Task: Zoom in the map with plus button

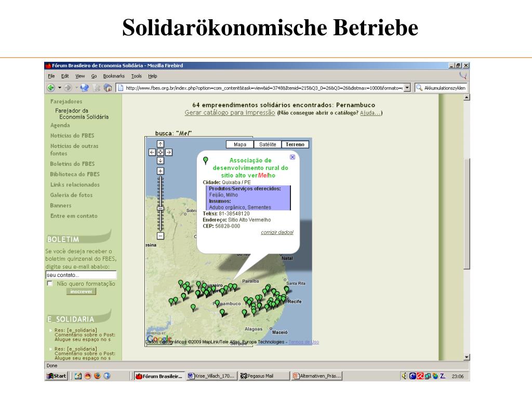Action: click(161, 171)
